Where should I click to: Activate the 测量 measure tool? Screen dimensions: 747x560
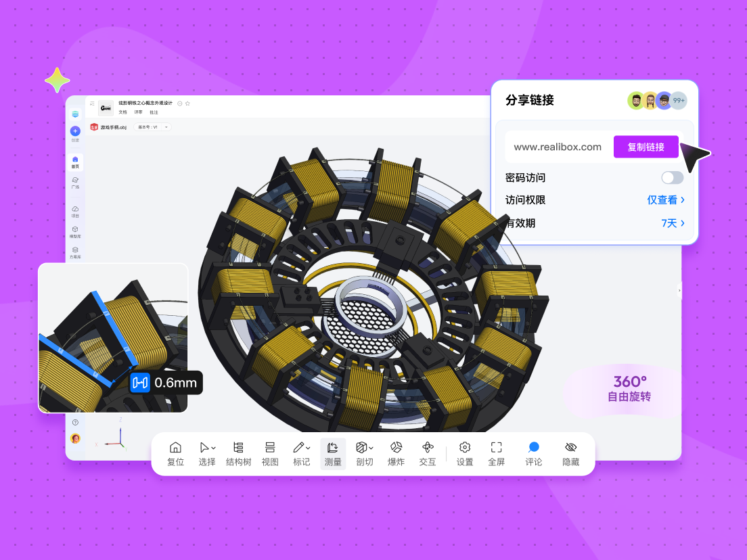(332, 454)
